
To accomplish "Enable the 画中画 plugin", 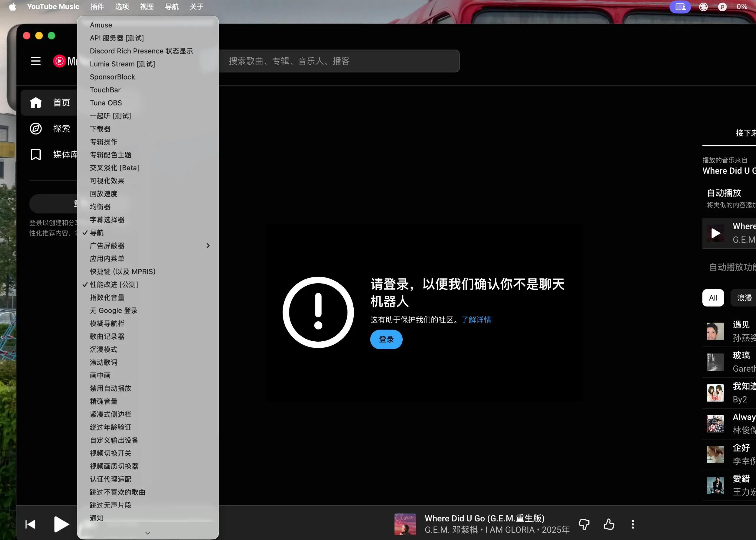I will click(x=148, y=376).
